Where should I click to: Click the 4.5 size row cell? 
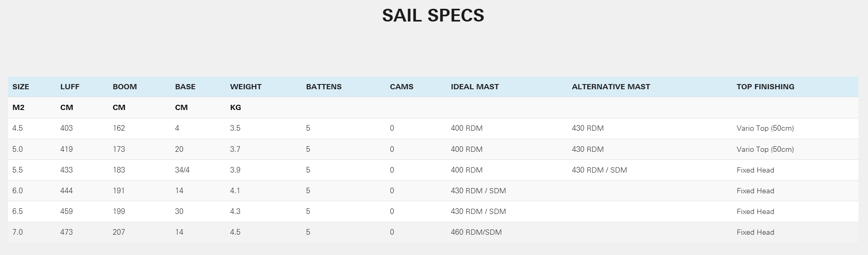(x=18, y=128)
